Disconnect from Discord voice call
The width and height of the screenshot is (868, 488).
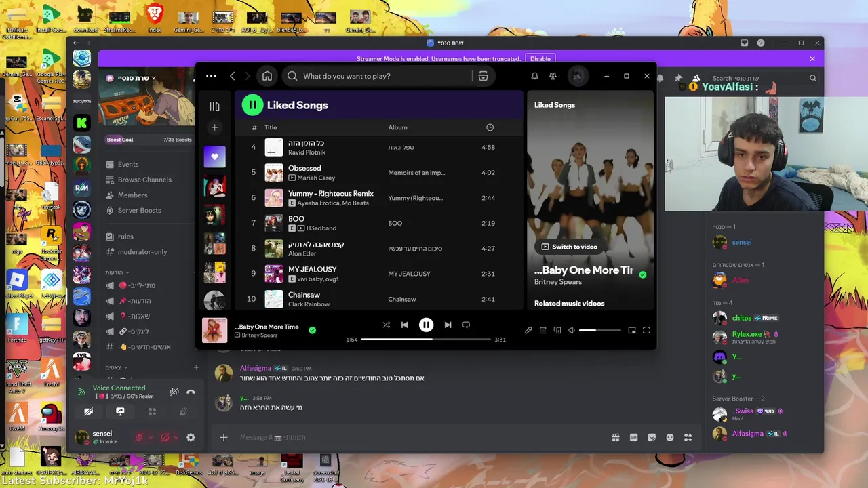pyautogui.click(x=191, y=392)
